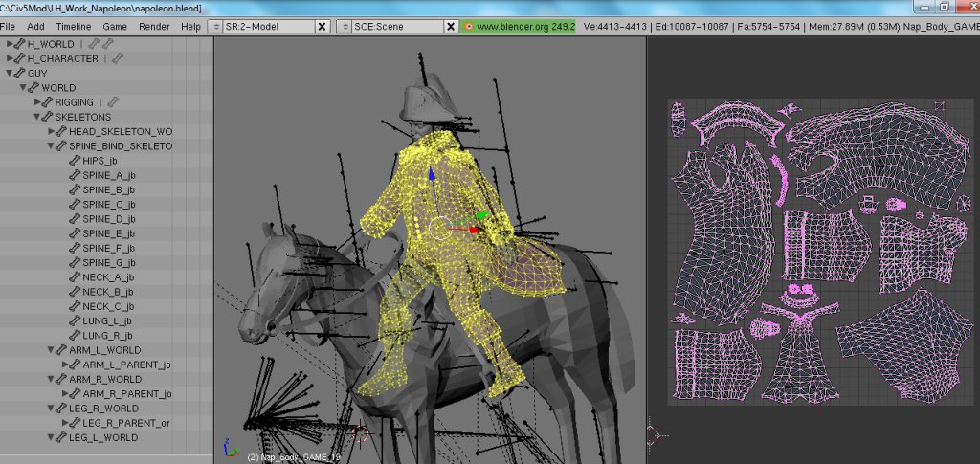The image size is (980, 464).
Task: Delete the SR:2-Model screen with X button
Action: [322, 26]
